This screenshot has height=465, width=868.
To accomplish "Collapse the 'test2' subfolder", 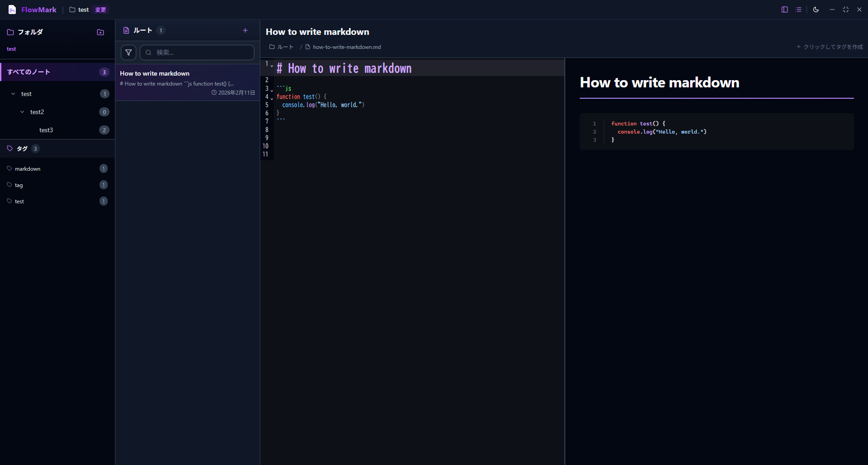I will tap(22, 112).
